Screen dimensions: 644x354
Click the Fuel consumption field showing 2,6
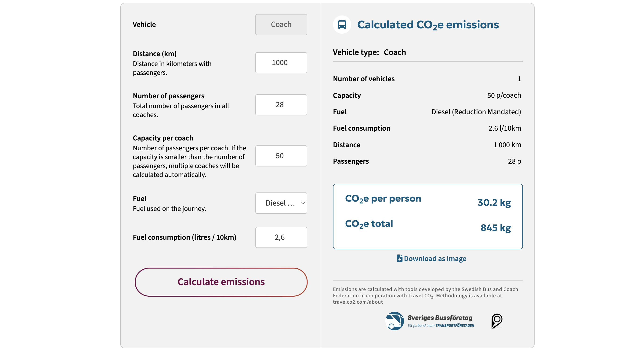coord(281,237)
